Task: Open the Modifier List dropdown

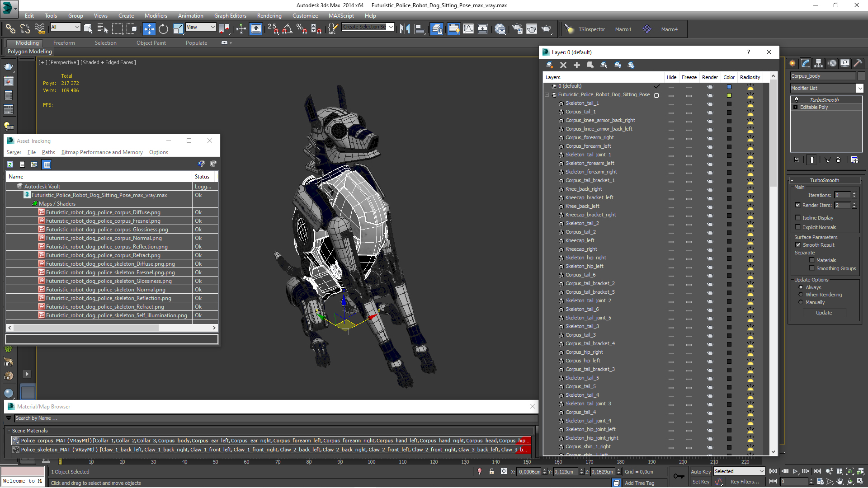Action: pyautogui.click(x=859, y=88)
